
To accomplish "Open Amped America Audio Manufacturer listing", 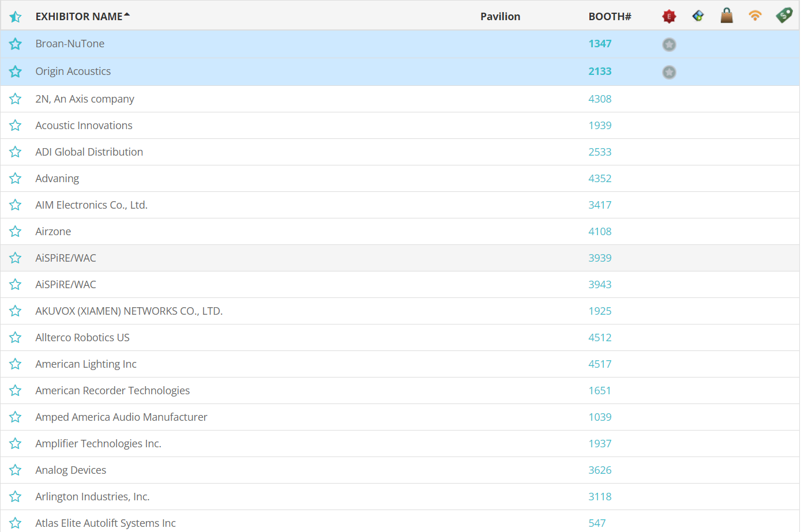I will [x=121, y=417].
